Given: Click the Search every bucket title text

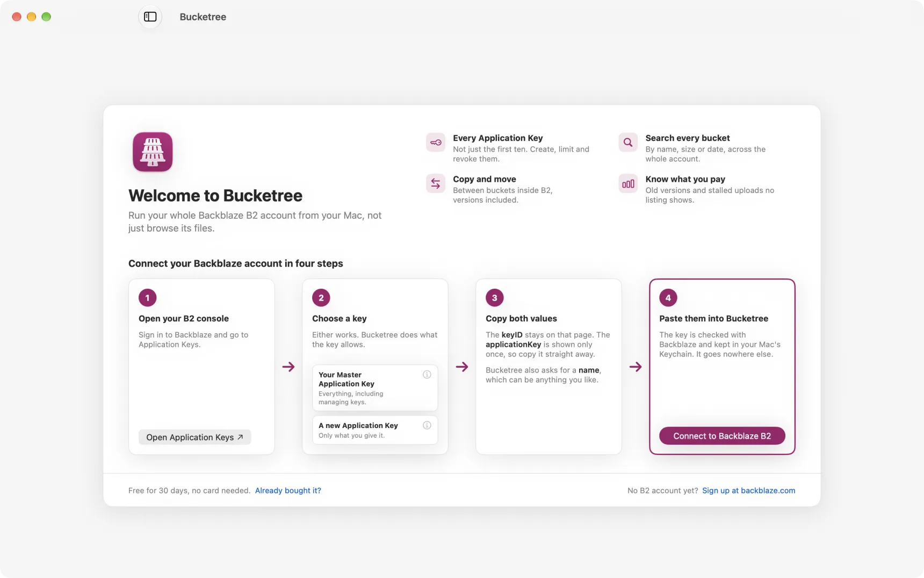Looking at the screenshot, I should tap(688, 138).
